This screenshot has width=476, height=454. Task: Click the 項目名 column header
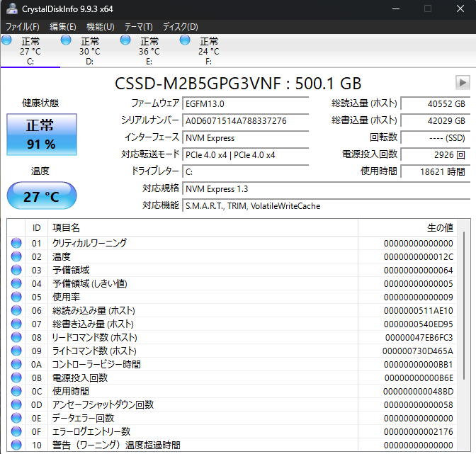(203, 227)
